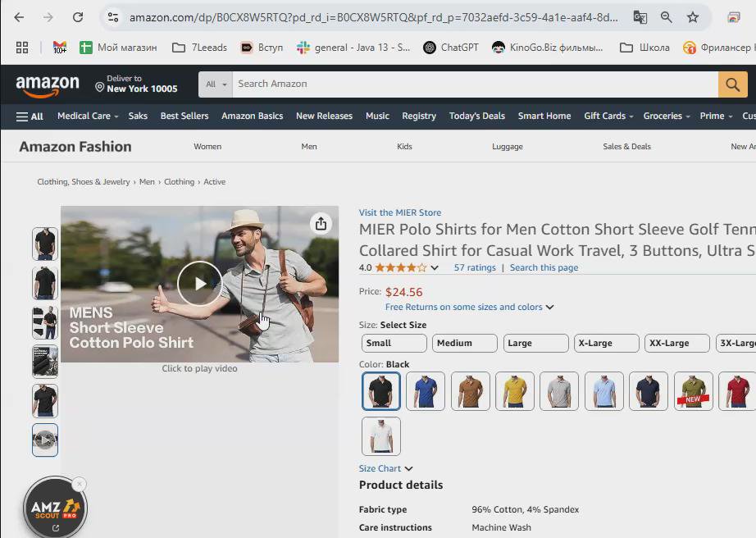Screen dimensions: 756x538
Task: Bookmark this page with star icon
Action: (693, 17)
